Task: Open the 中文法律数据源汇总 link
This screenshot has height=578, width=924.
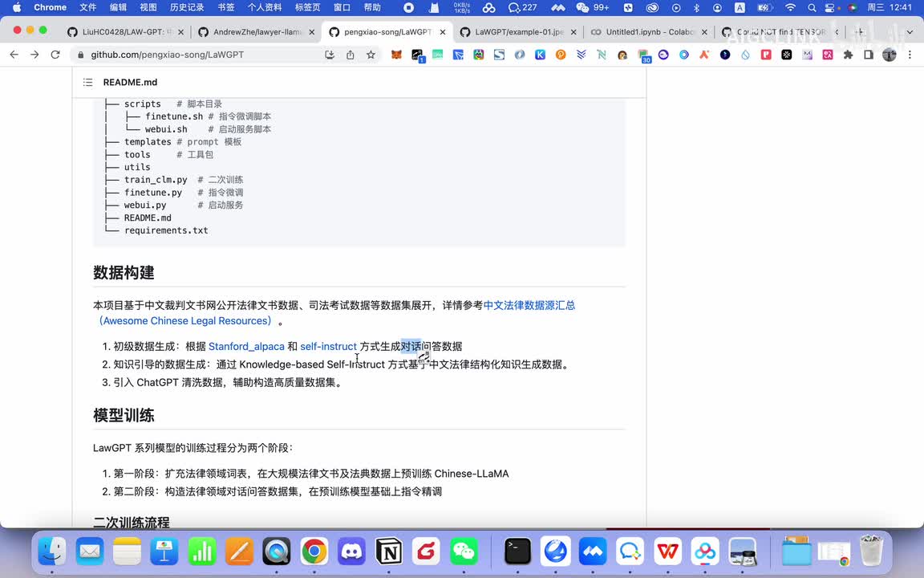Action: (x=529, y=305)
